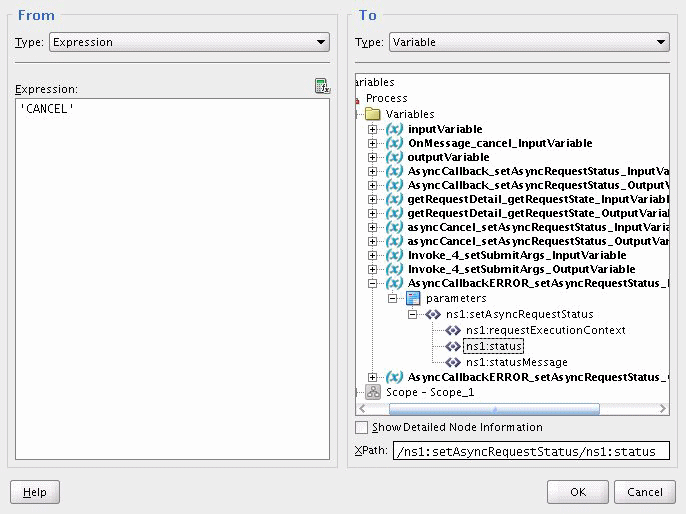Viewport: 686px width, 514px height.
Task: Click the Scope_1 scope icon
Action: point(373,392)
